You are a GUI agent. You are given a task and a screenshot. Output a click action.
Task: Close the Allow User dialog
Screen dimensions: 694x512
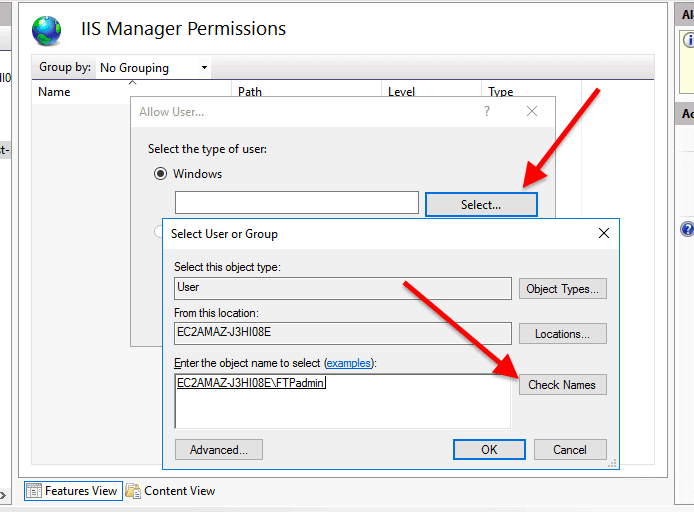533,112
